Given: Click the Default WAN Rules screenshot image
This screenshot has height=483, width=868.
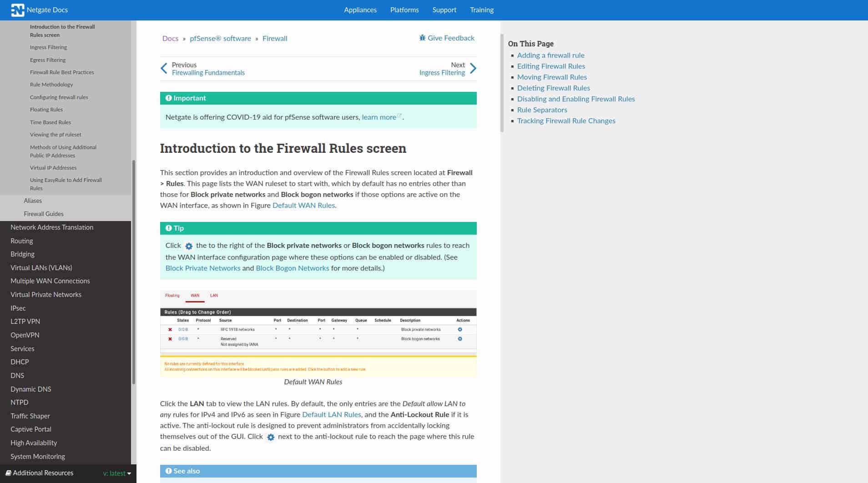Looking at the screenshot, I should [x=318, y=333].
